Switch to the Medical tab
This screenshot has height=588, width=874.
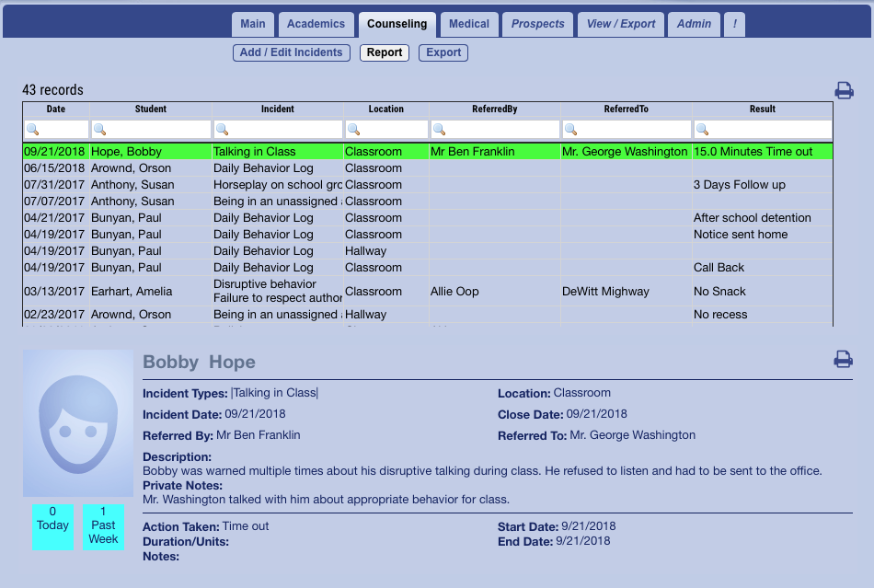tap(469, 24)
